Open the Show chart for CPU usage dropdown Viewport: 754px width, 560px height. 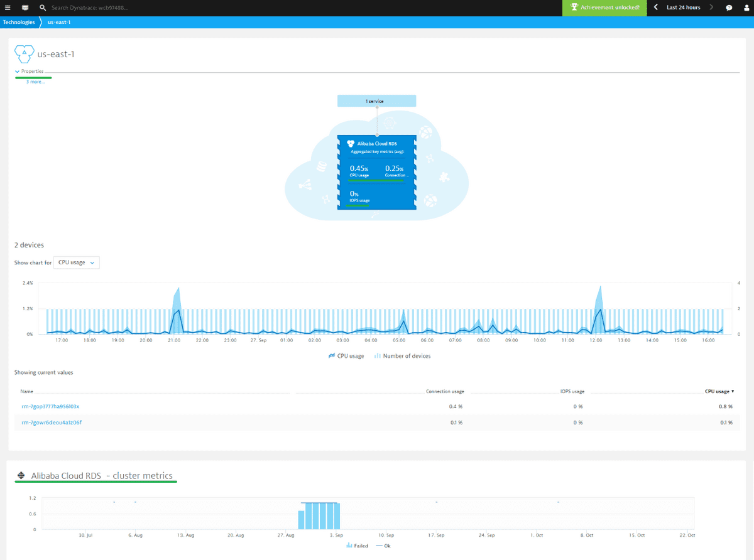[76, 262]
